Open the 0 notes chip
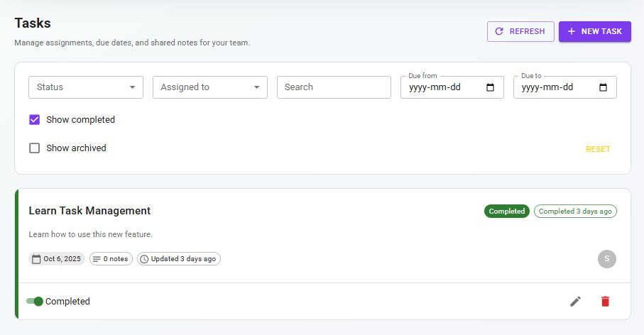The width and height of the screenshot is (644, 335). click(x=110, y=259)
